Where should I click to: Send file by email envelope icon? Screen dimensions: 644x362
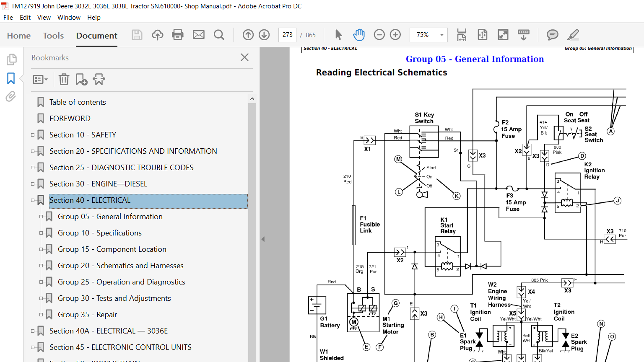pyautogui.click(x=199, y=35)
